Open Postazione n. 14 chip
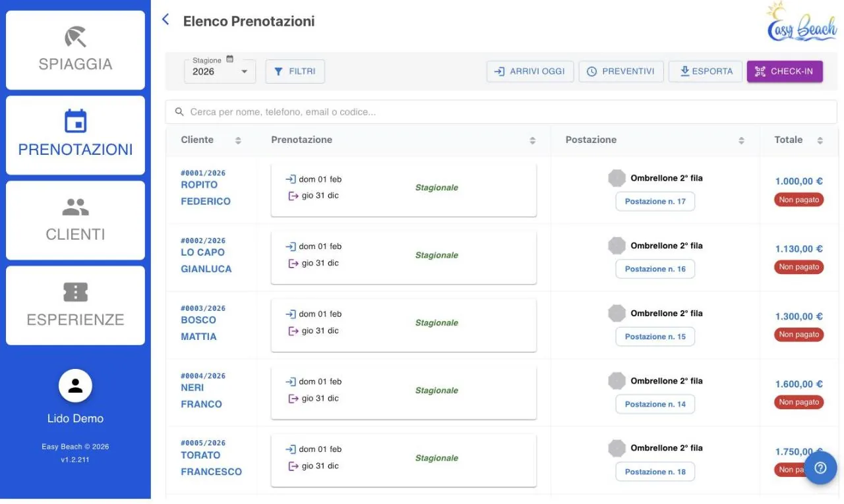844x504 pixels. point(655,405)
